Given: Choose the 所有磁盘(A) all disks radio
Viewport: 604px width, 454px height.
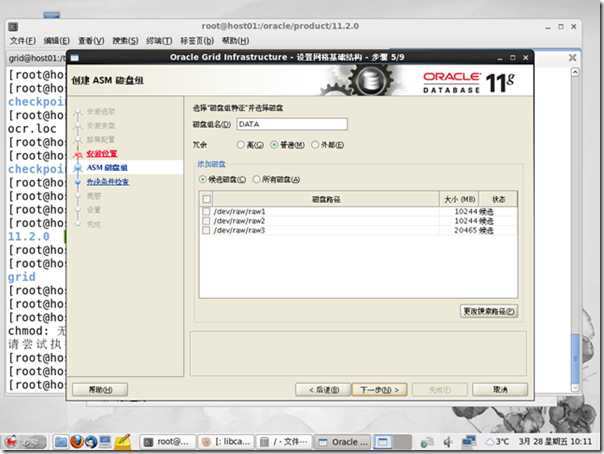Looking at the screenshot, I should click(x=257, y=179).
